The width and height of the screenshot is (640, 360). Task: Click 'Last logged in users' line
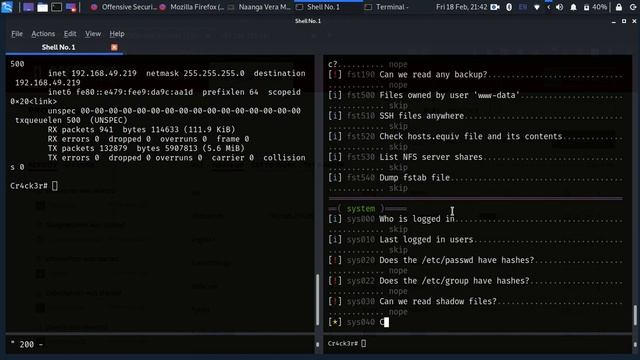pos(476,240)
